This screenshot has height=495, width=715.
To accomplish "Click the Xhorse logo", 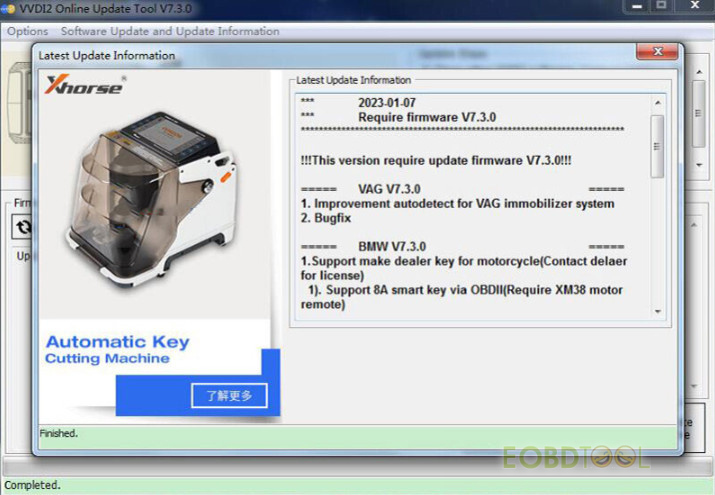I will (x=85, y=85).
